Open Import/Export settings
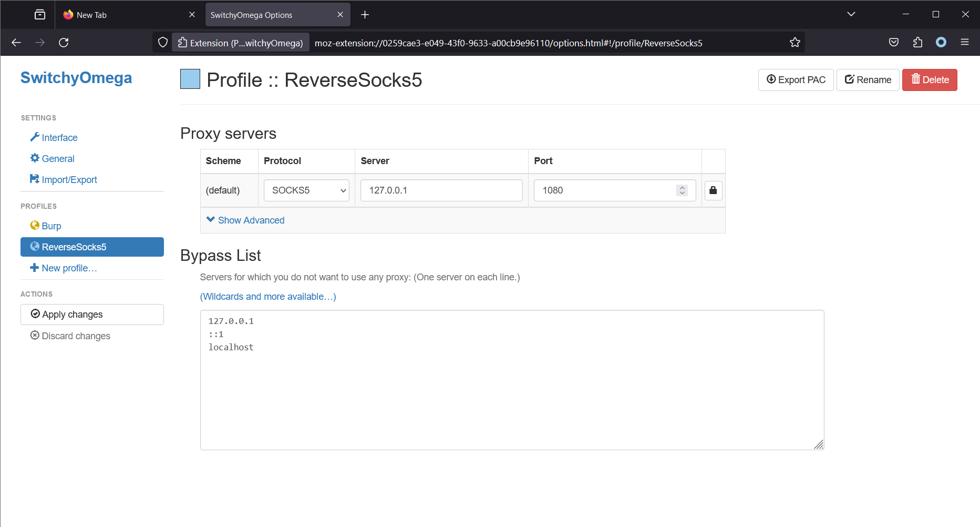Viewport: 980px width, 527px height. pyautogui.click(x=64, y=179)
